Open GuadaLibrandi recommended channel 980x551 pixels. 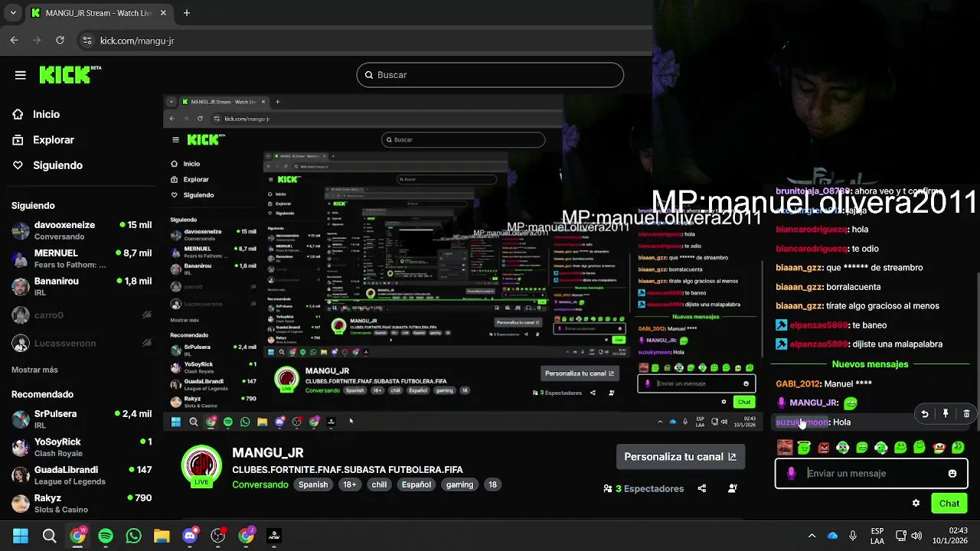pyautogui.click(x=81, y=474)
